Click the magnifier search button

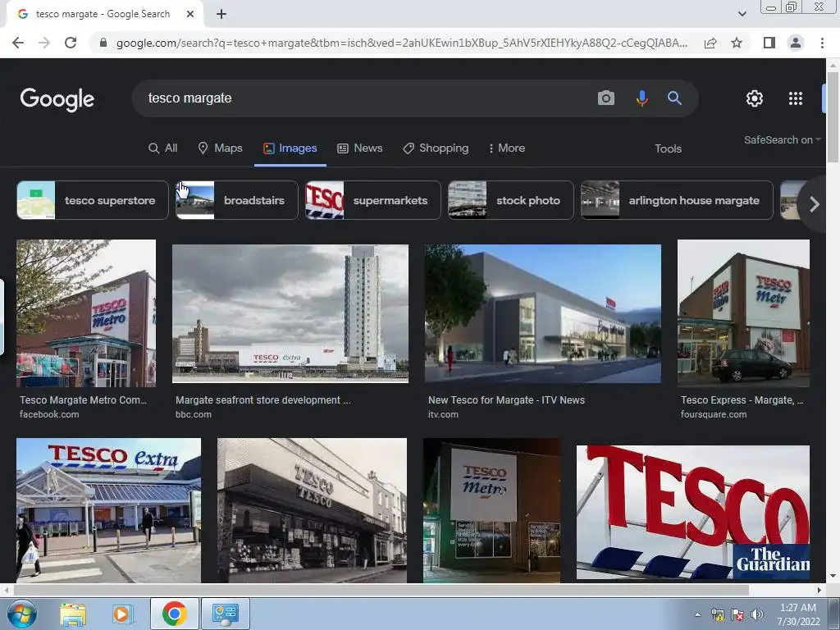(674, 98)
